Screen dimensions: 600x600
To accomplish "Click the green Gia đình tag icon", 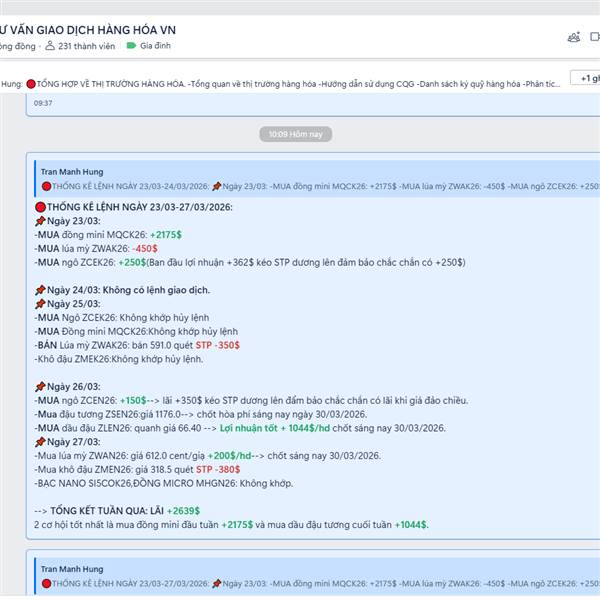I will [131, 46].
